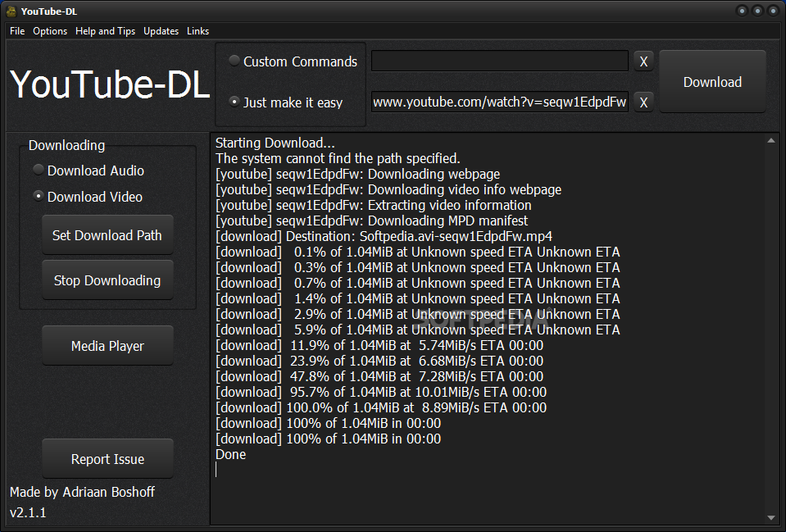
Task: Click the 'Destination: Softpedia.avi-seqw1EdpdFw.mp4' line
Action: 384,236
